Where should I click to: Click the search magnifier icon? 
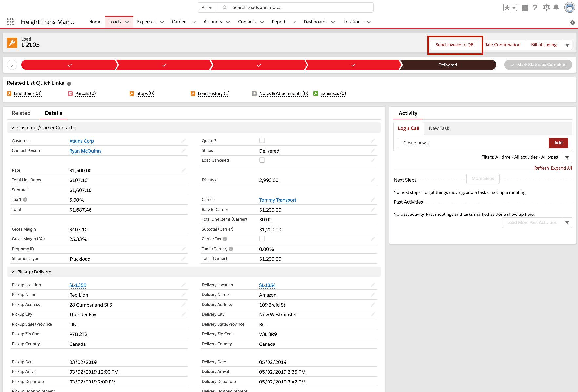pos(225,8)
